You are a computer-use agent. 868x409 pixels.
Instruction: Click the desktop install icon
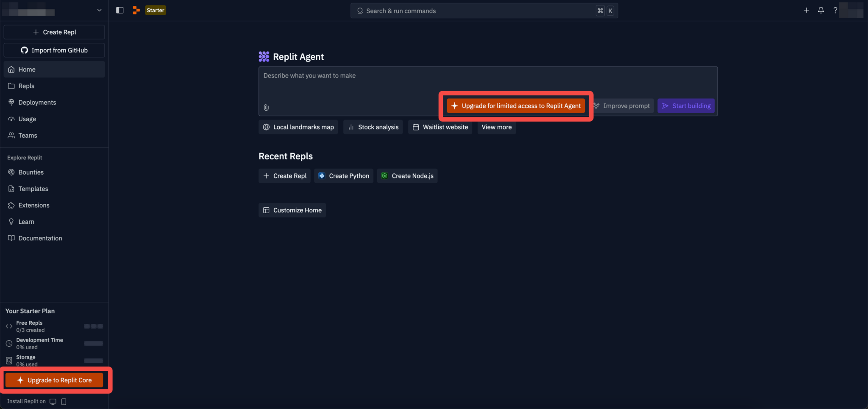[53, 401]
